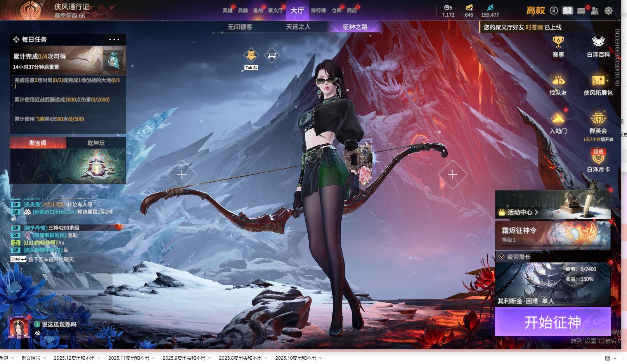Expand dropdown on 赵文博号 sheet tab
This screenshot has height=364, width=627.
45,358
